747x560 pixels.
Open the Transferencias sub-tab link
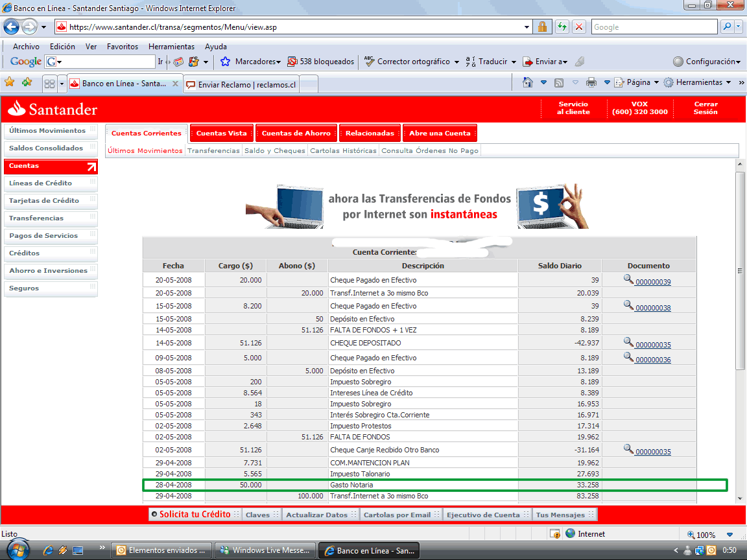(213, 150)
